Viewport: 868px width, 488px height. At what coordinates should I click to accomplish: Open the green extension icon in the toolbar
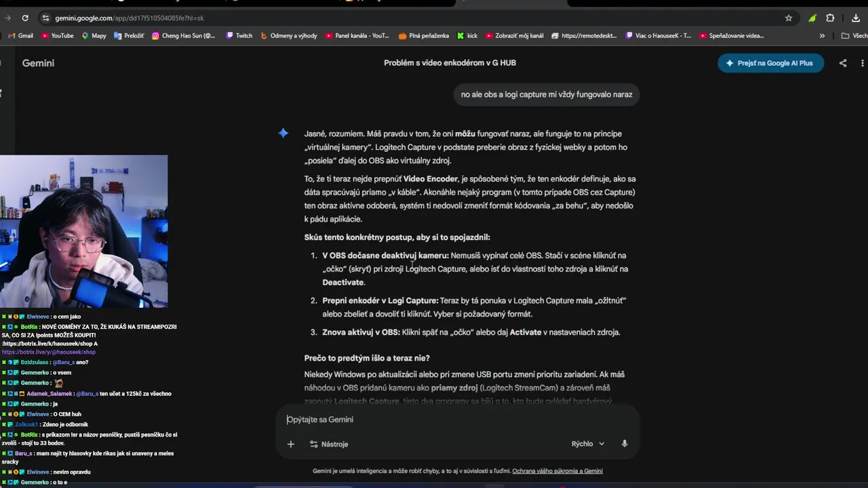pos(812,18)
